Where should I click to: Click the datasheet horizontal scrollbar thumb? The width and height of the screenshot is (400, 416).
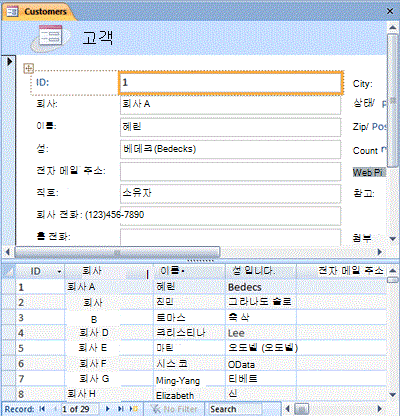pos(302,409)
